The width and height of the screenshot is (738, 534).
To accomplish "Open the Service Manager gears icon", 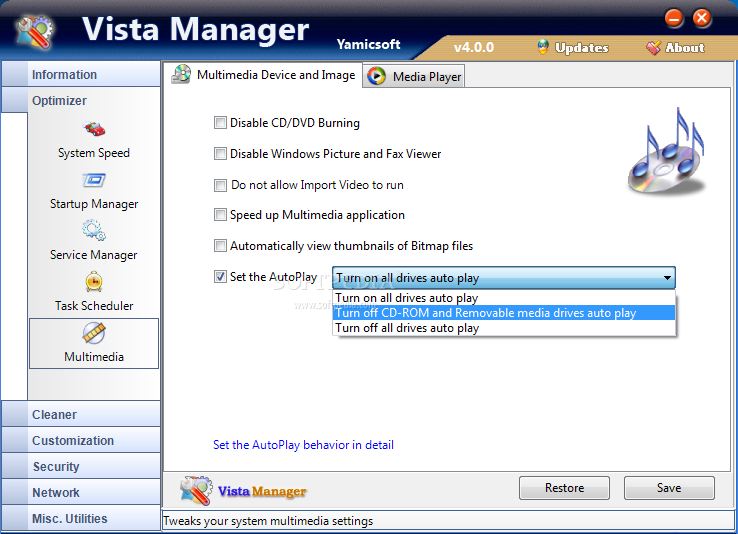I will click(94, 230).
